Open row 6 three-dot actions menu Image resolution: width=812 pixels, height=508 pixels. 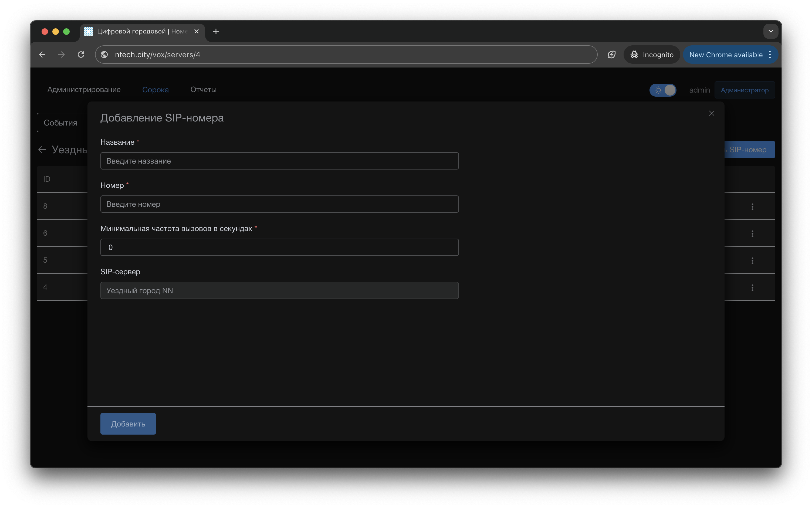click(752, 233)
